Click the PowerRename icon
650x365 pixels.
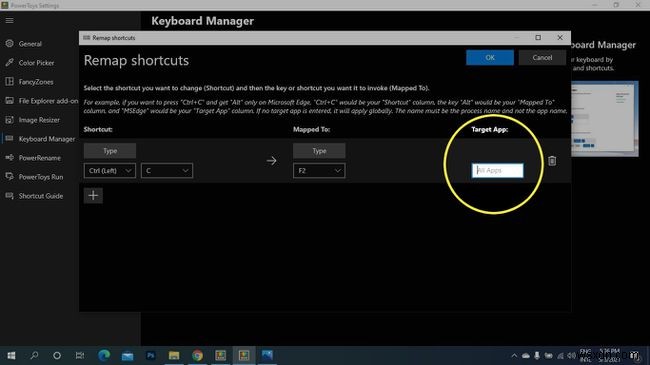tap(10, 158)
